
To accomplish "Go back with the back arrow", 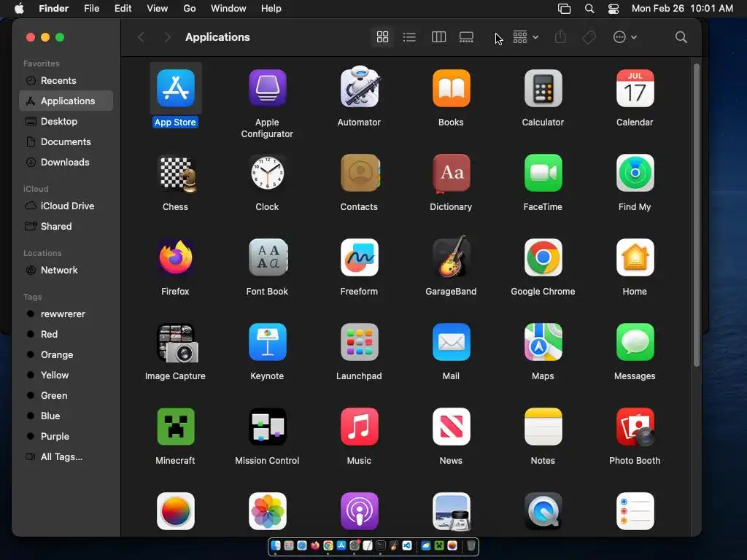I will (x=141, y=36).
